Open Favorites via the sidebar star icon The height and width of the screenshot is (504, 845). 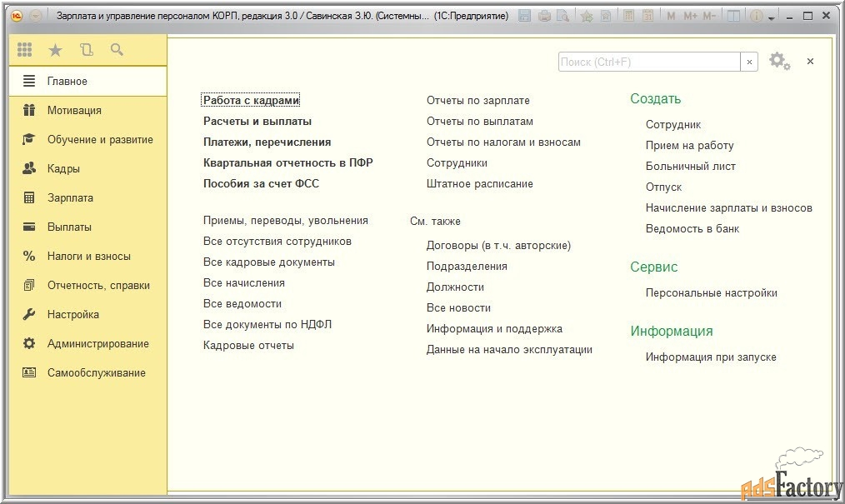55,50
